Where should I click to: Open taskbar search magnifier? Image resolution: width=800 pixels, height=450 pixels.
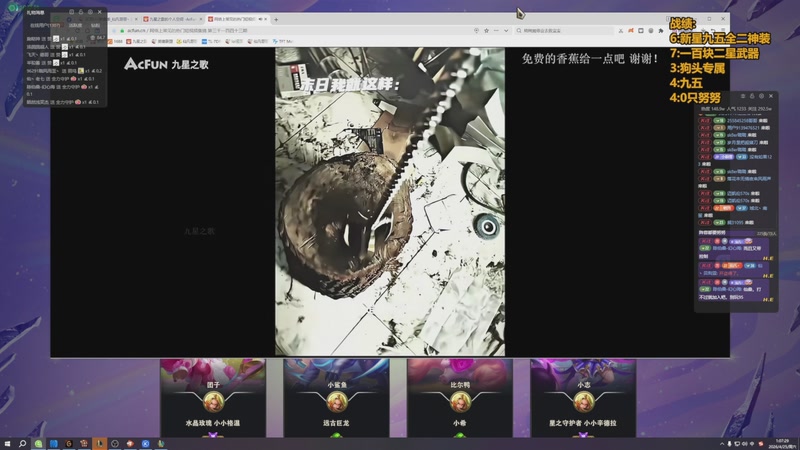22,444
